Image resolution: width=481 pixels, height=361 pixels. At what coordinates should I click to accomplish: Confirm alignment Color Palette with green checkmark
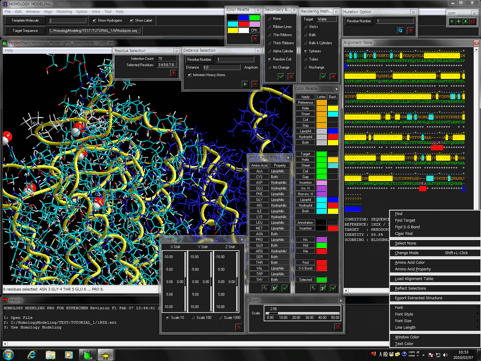[x=333, y=288]
